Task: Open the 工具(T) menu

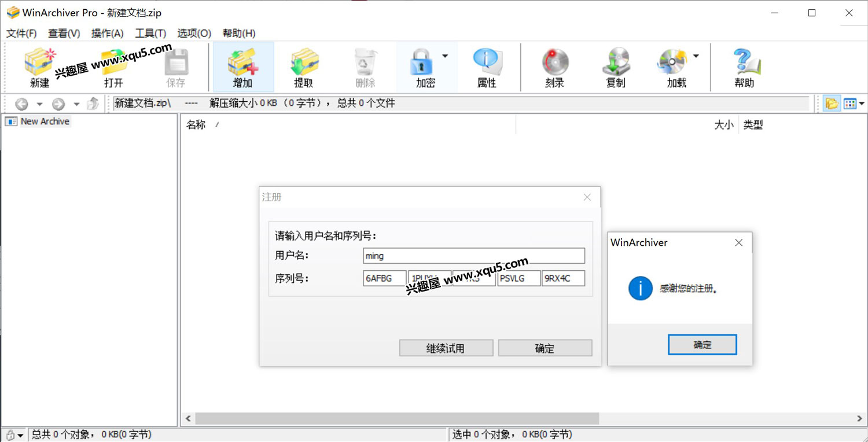Action: pyautogui.click(x=150, y=34)
